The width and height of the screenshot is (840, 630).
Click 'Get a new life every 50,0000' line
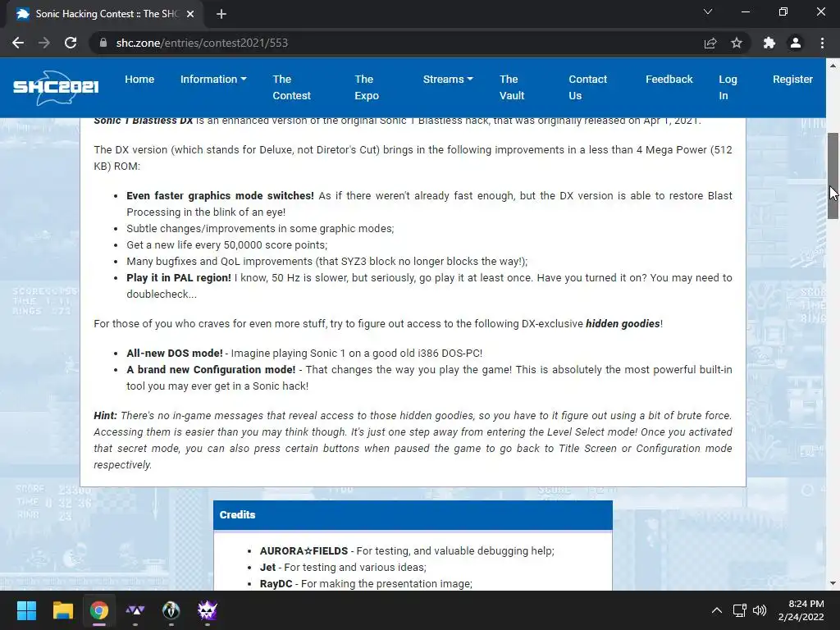click(x=226, y=244)
